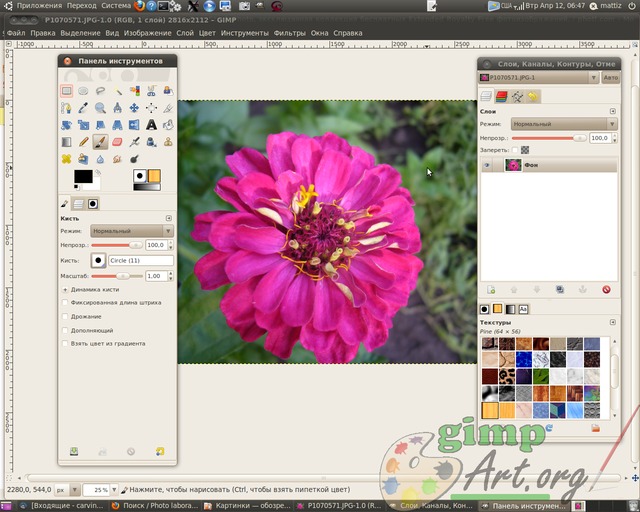Select the Color Picker eyedropper tool
Viewport: 640px width, 512px height.
pos(83,108)
